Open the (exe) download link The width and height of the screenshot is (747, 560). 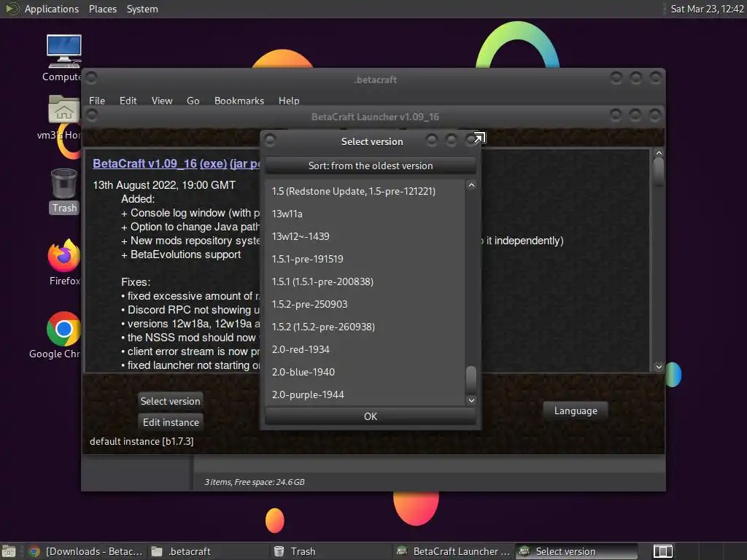[213, 163]
